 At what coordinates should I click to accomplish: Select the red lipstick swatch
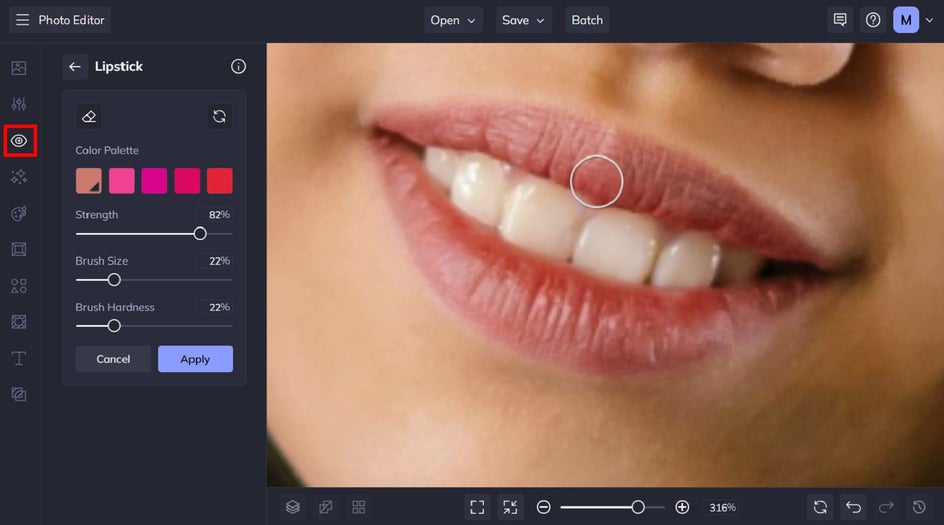click(220, 181)
